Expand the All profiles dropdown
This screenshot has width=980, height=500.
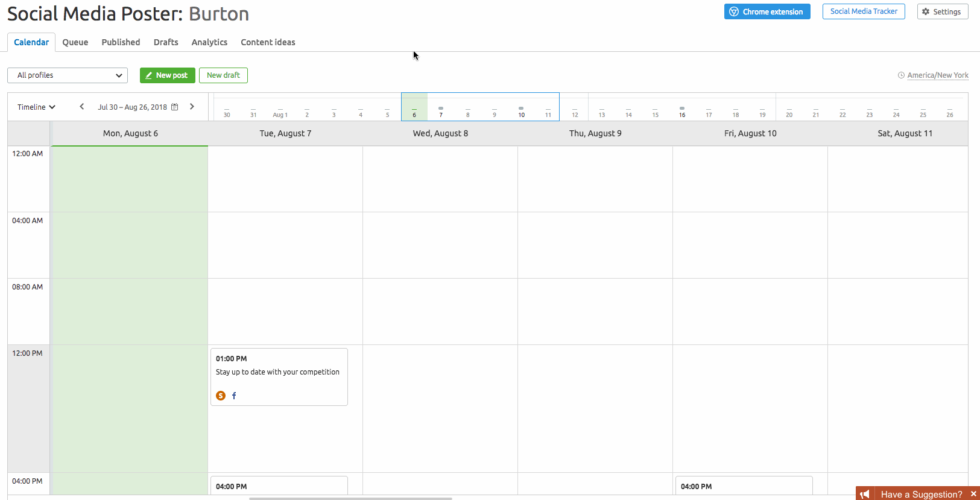[68, 75]
